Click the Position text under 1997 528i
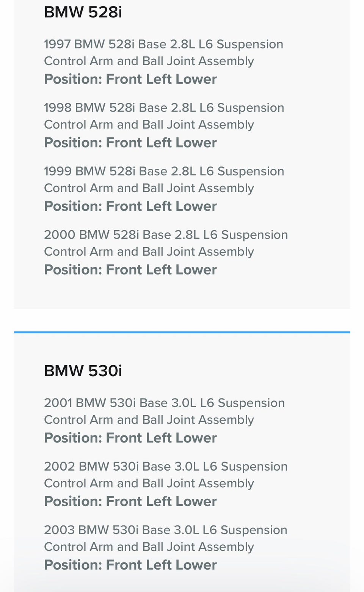Image resolution: width=364 pixels, height=592 pixels. (x=130, y=79)
